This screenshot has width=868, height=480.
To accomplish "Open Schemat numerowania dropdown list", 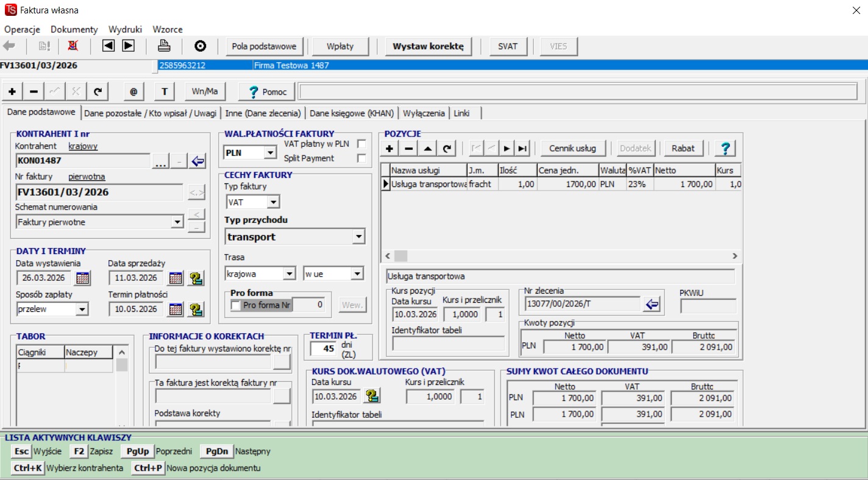I will 177,222.
